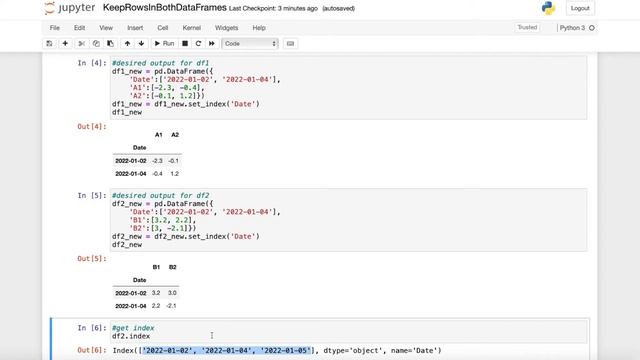Click into the In [5] code cell
Image resolution: width=640 pixels, height=360 pixels.
coord(349,220)
